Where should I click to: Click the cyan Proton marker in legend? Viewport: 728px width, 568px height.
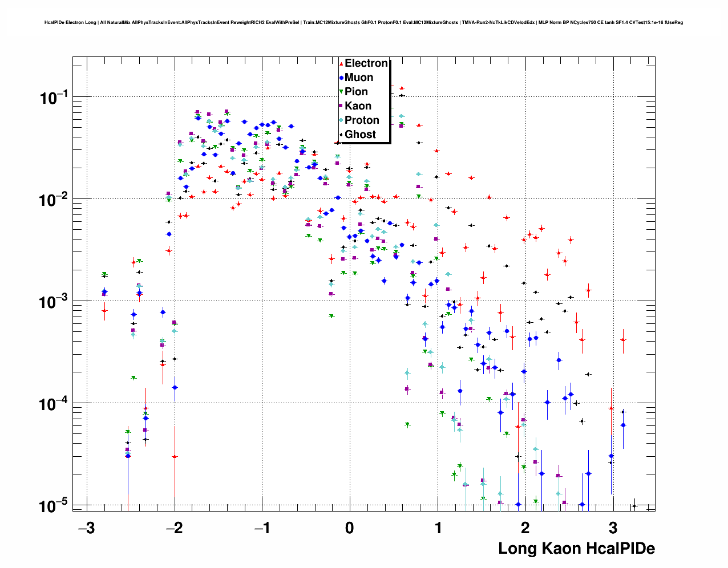(341, 120)
